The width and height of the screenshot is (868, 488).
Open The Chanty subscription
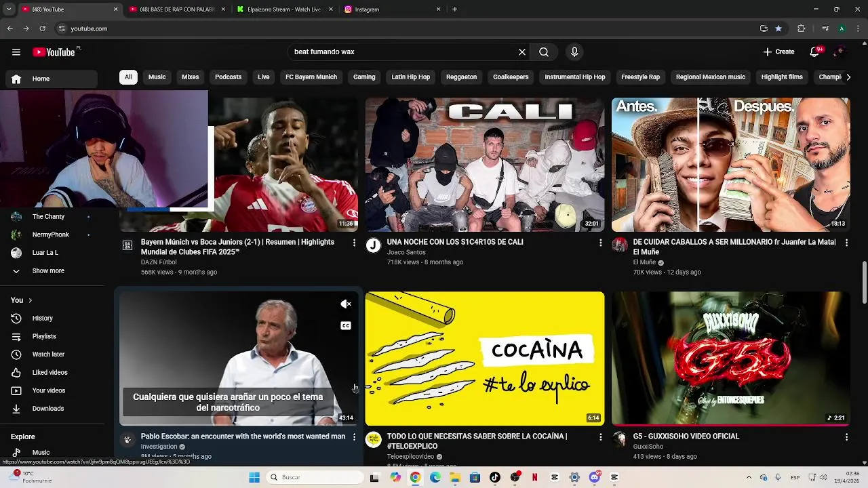[52, 216]
